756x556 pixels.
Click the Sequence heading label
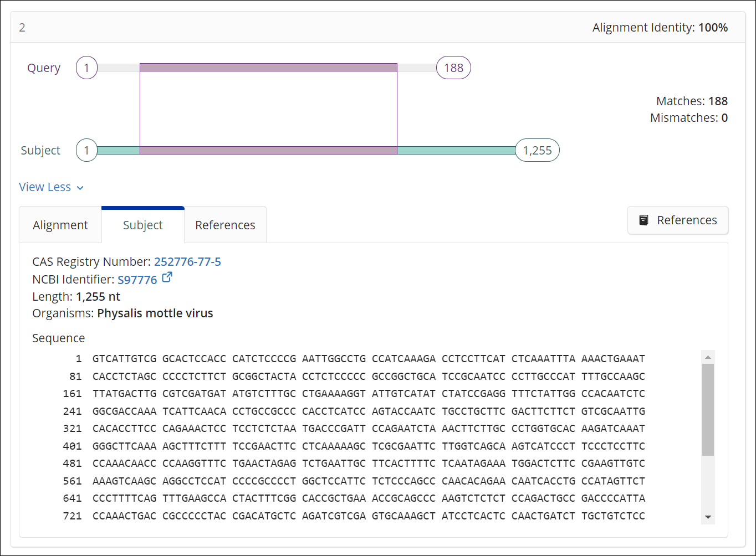coord(59,338)
